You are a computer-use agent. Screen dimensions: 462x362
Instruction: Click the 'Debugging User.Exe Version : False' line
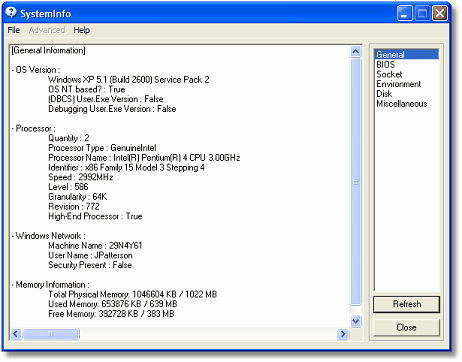[112, 109]
